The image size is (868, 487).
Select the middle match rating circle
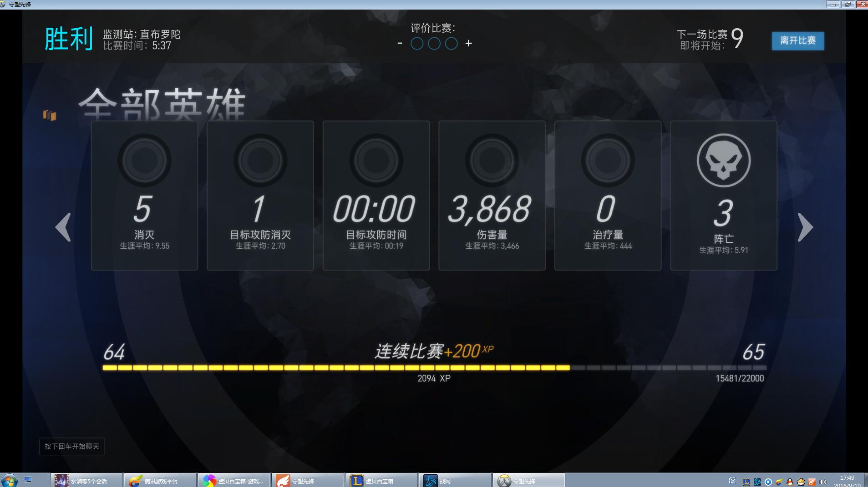pos(434,44)
